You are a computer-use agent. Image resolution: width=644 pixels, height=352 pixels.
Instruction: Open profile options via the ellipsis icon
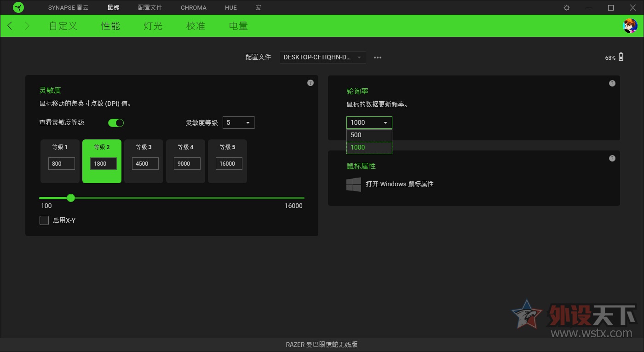tap(377, 57)
